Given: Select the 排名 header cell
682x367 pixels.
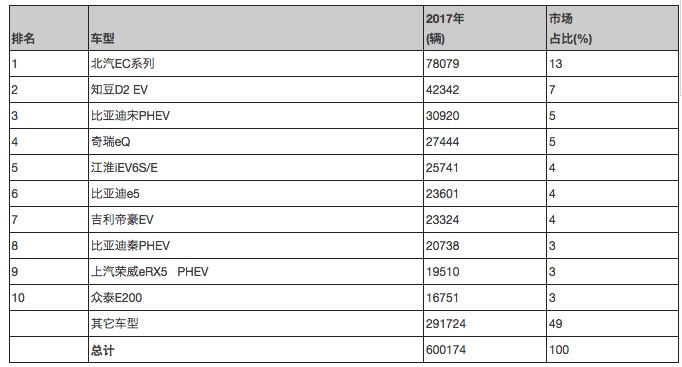Looking at the screenshot, I should tap(49, 28).
